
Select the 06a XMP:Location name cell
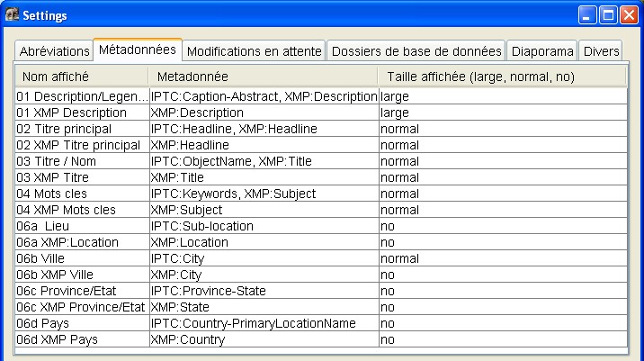pyautogui.click(x=82, y=242)
